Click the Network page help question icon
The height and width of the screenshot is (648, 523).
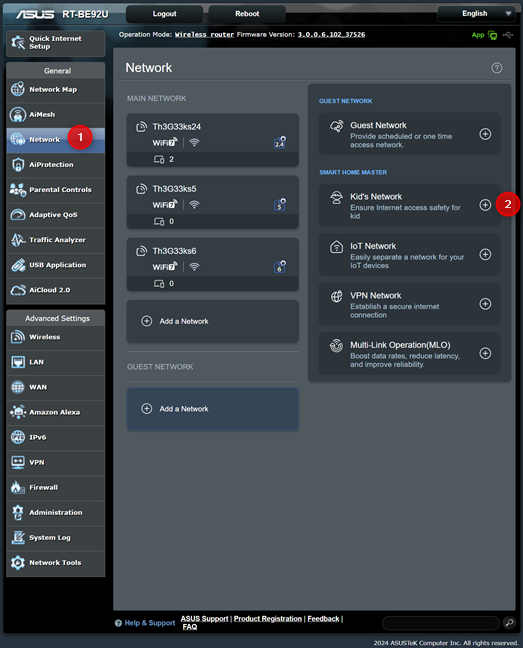pyautogui.click(x=497, y=68)
